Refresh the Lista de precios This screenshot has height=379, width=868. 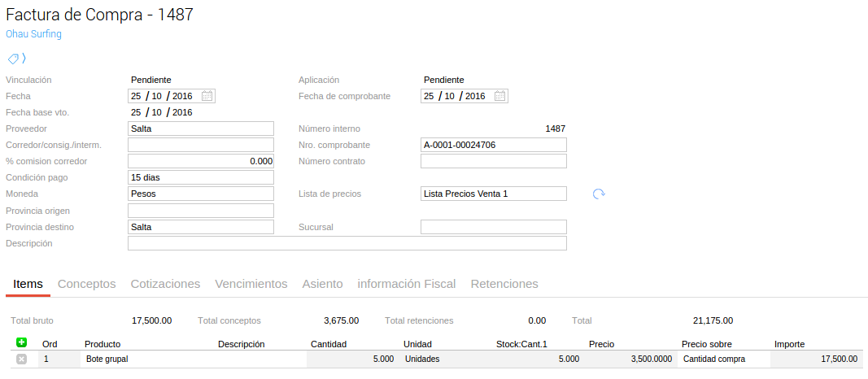pos(599,194)
